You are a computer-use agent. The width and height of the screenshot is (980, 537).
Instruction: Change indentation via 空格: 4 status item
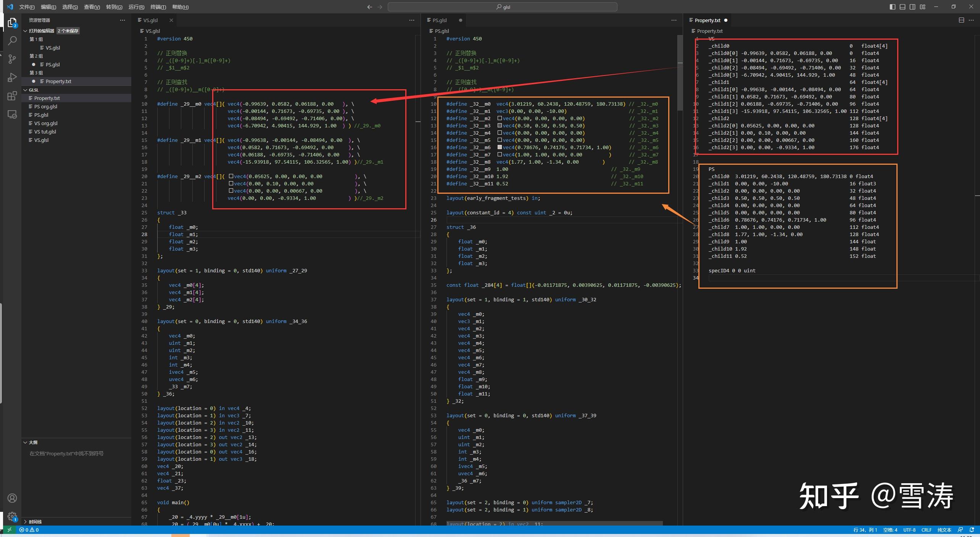pos(890,530)
